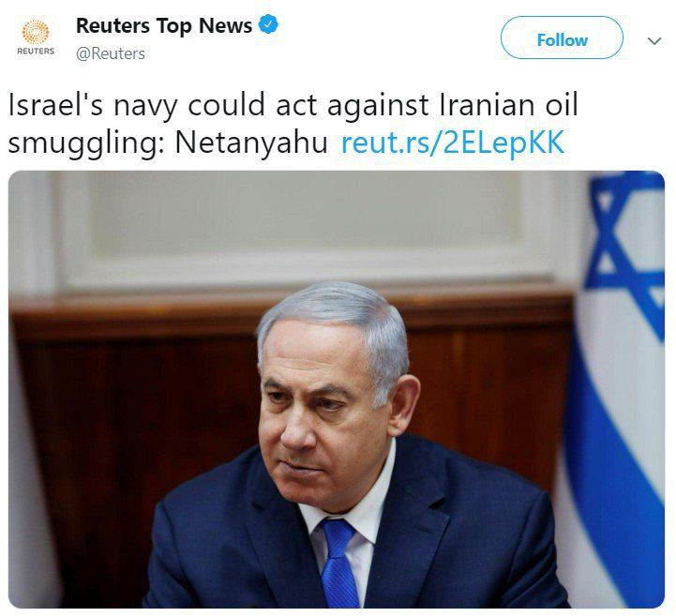Click the word Netanyahu in the tweet
This screenshot has height=616, width=676.
tap(251, 143)
